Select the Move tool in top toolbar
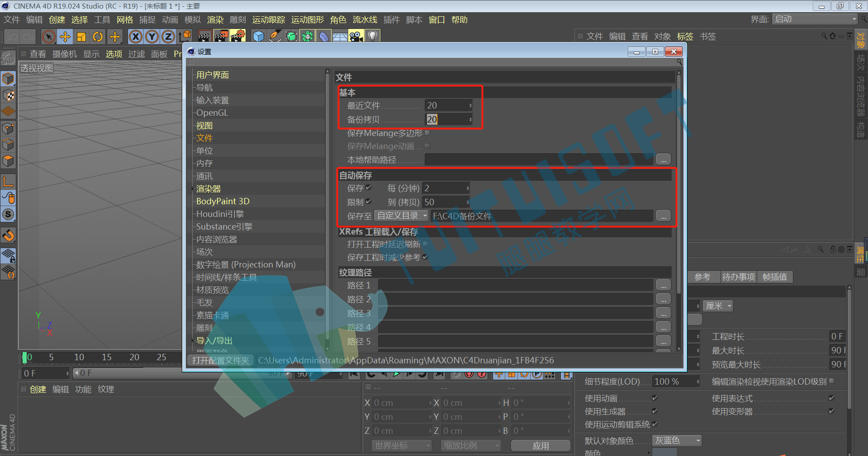Viewport: 868px width, 456px height. (65, 37)
